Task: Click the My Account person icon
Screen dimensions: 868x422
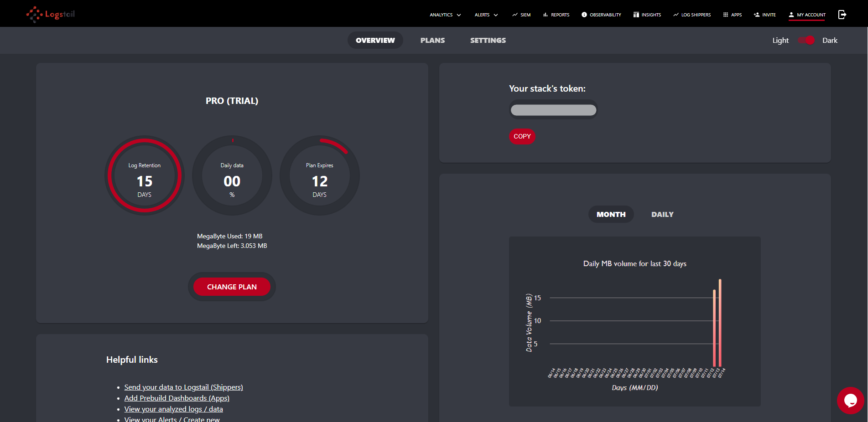Action: pos(791,15)
